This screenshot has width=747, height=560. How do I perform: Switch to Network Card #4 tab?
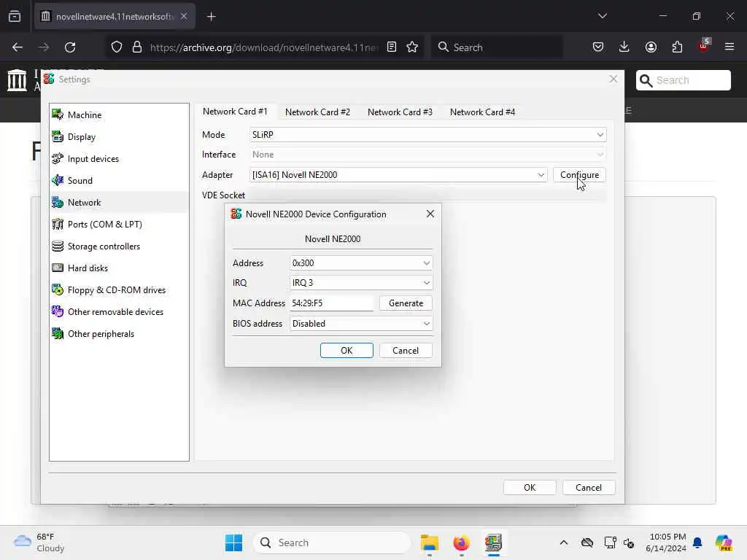tap(482, 112)
